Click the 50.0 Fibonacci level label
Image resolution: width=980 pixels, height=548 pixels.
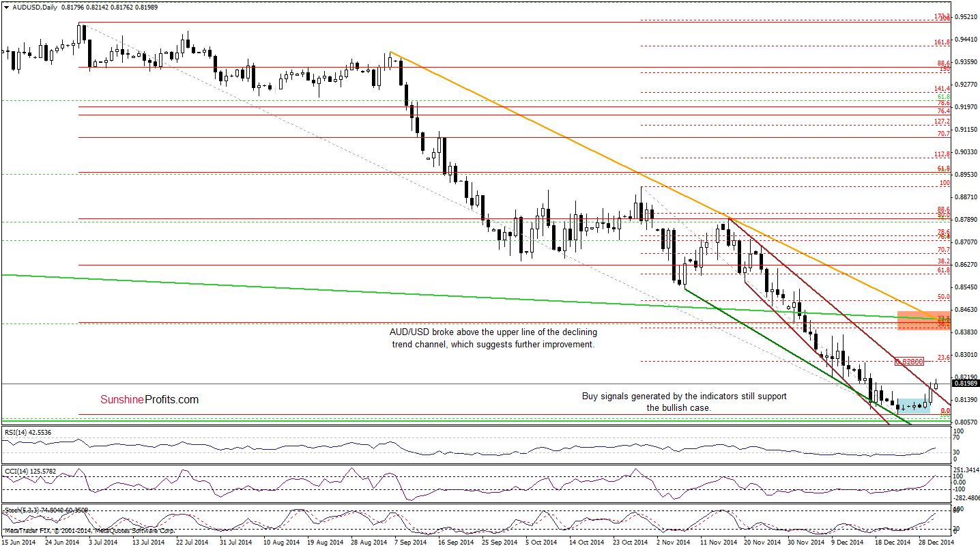(945, 297)
